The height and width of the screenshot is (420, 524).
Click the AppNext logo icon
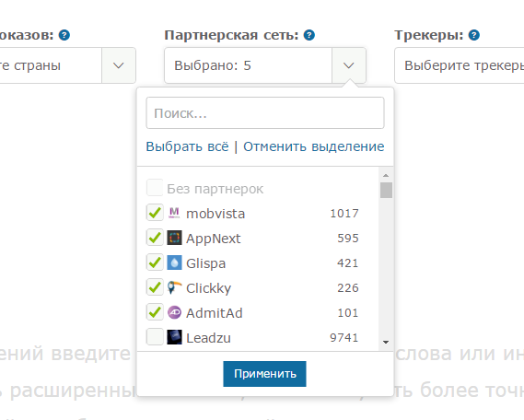174,238
